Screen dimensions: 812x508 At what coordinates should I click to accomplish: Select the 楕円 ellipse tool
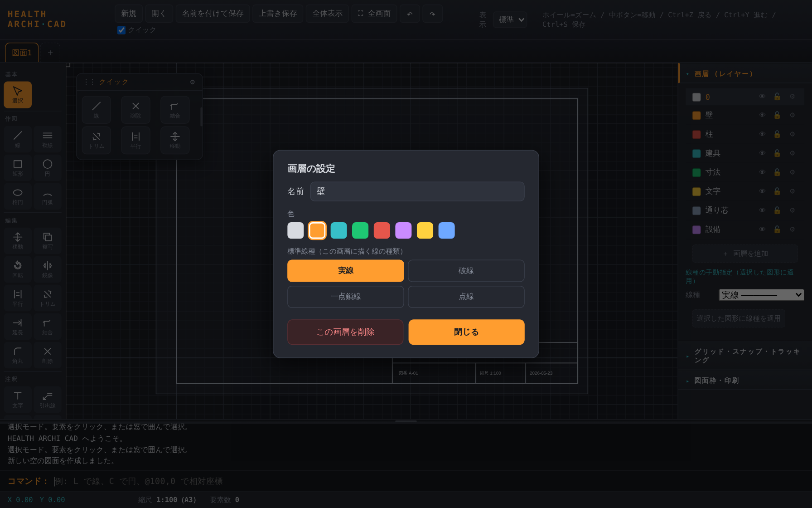tap(18, 196)
